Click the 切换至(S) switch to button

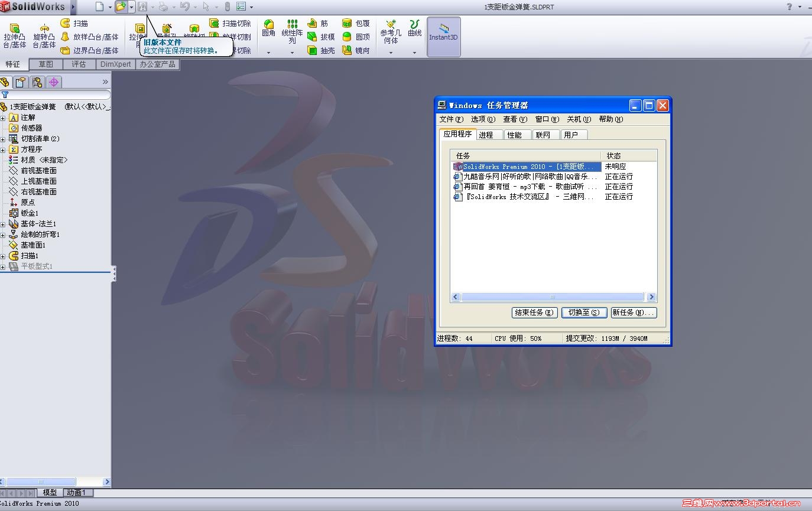tap(584, 313)
